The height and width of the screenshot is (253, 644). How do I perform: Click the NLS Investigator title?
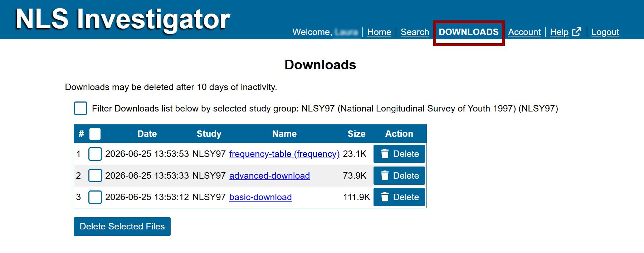pos(123,19)
